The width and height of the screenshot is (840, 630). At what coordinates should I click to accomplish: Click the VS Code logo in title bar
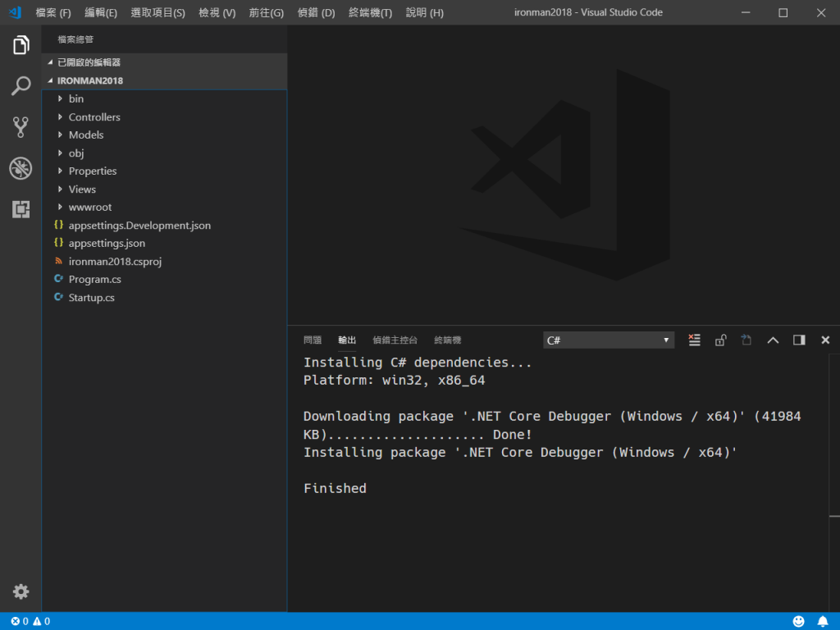click(15, 12)
